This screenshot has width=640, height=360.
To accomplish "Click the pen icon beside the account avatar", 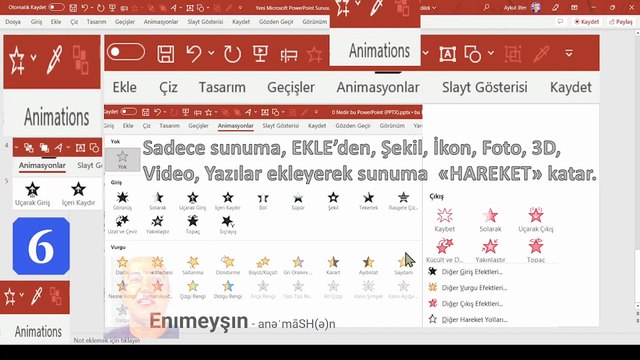I will (555, 7).
